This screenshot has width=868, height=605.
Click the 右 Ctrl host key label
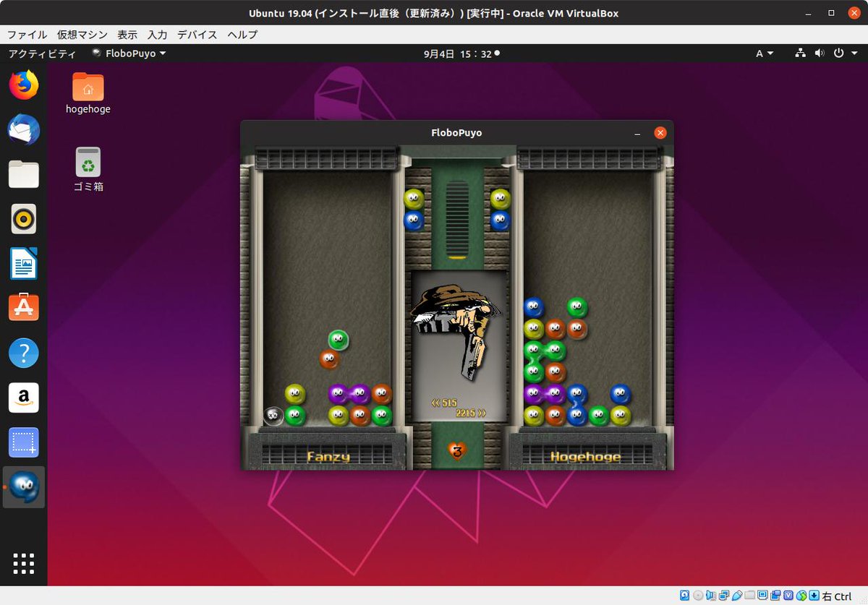click(x=837, y=596)
